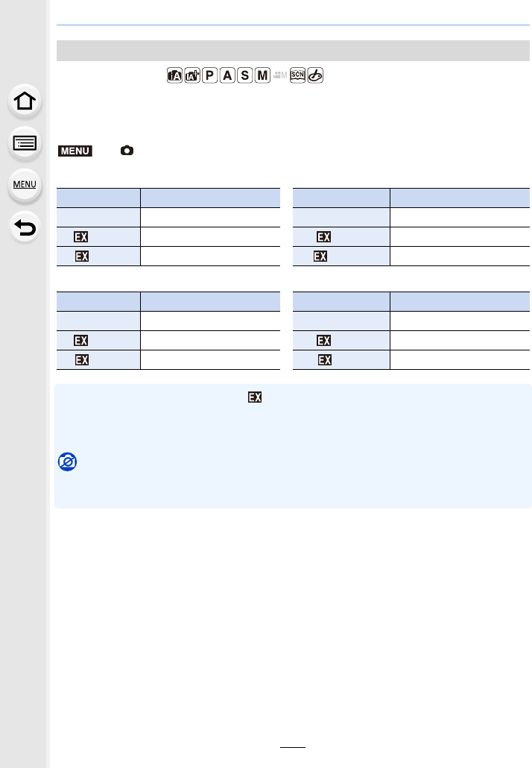Click the black MENU label above tables
The image size is (532, 768).
pyautogui.click(x=75, y=151)
